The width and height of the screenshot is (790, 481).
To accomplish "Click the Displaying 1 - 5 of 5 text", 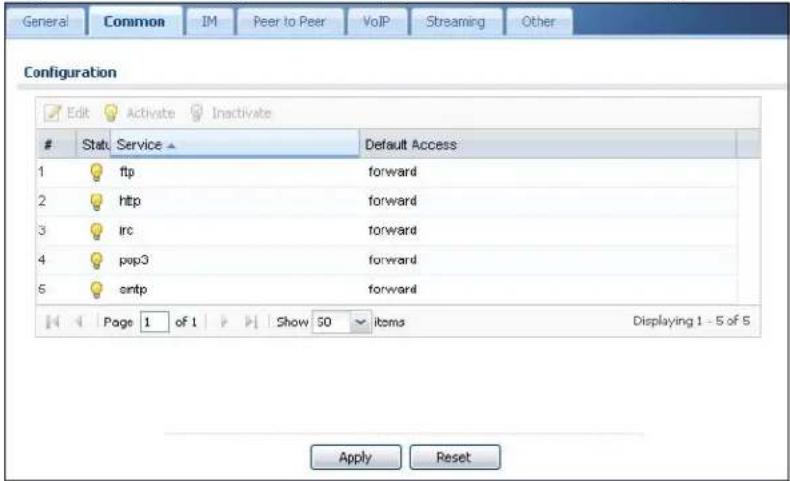I will pos(691,321).
